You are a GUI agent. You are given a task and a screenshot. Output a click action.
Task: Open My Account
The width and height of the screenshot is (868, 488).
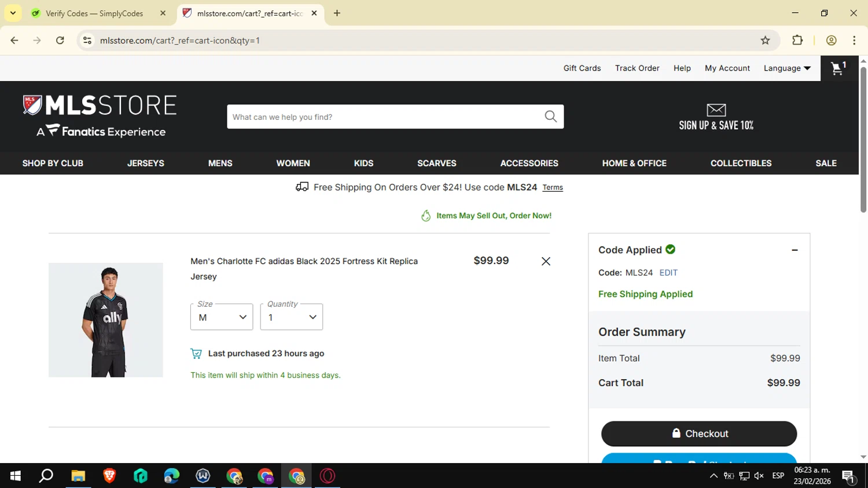coord(727,68)
